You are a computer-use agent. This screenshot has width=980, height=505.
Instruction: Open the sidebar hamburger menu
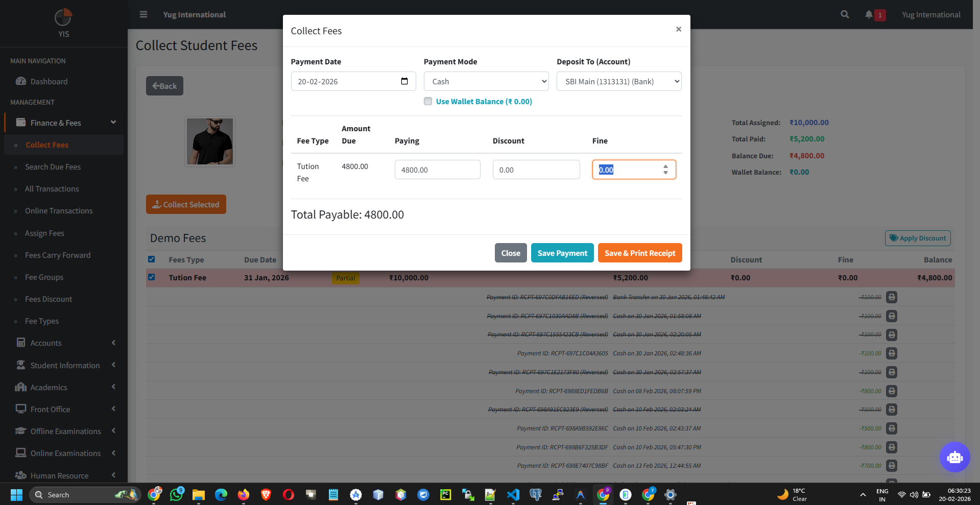pos(144,14)
